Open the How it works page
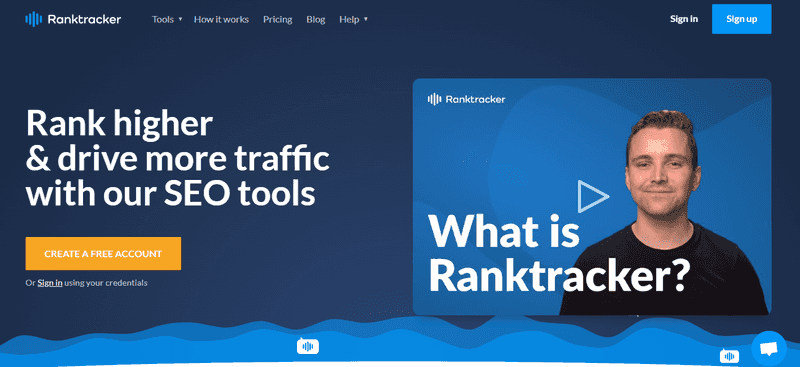Screen dimensions: 800x367 point(221,19)
